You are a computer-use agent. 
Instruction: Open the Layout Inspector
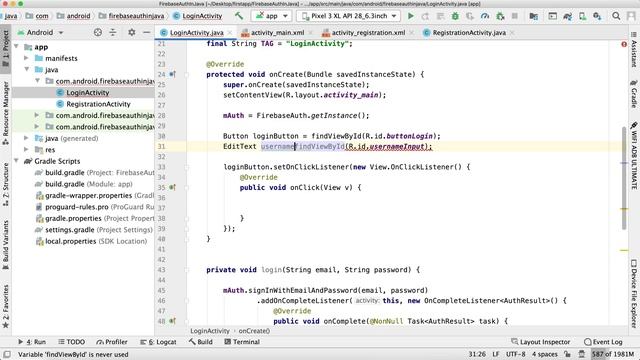click(541, 342)
